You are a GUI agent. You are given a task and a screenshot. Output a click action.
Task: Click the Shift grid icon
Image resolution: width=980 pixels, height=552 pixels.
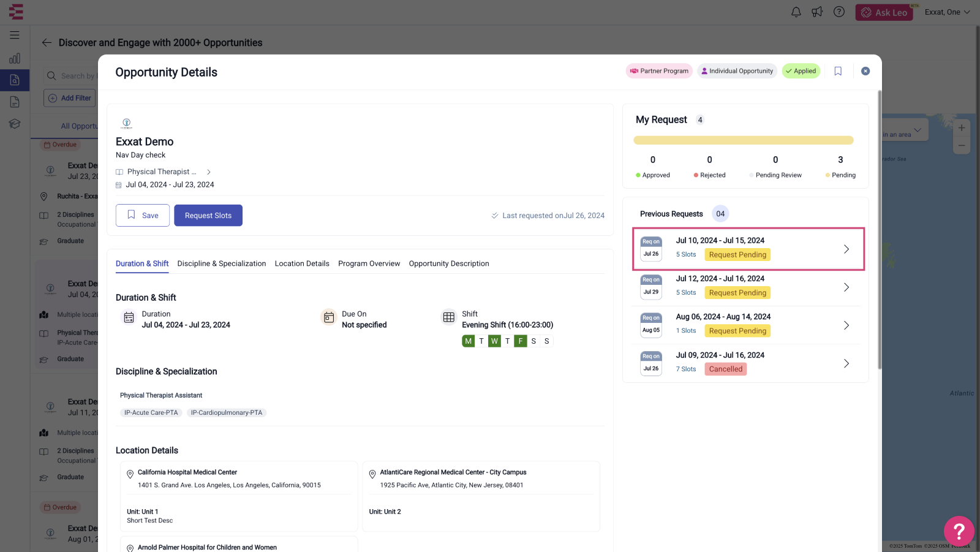pyautogui.click(x=449, y=317)
